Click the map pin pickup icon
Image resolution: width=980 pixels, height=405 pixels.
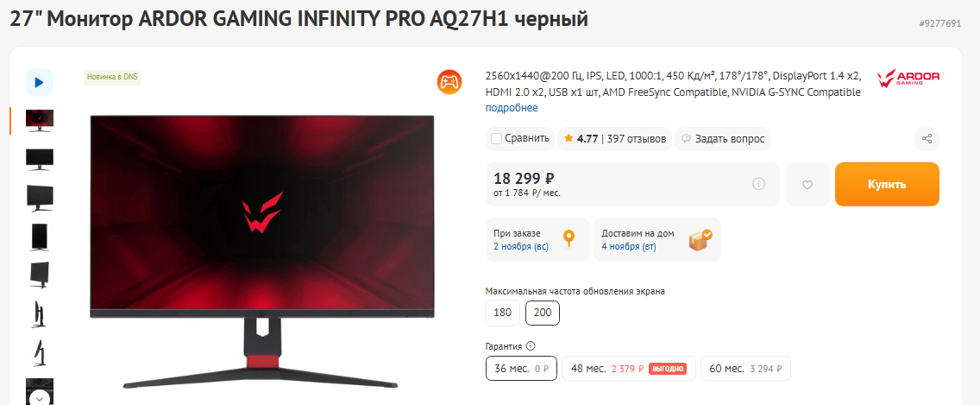569,239
